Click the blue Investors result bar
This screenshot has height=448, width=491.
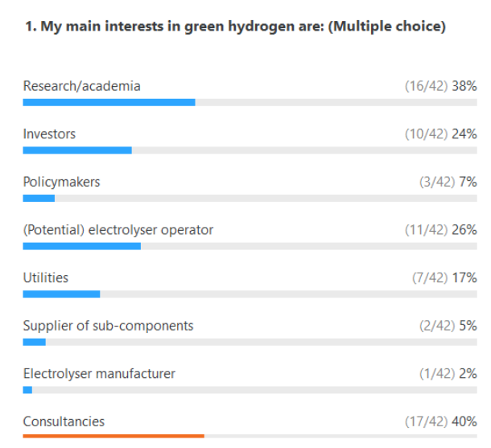tap(77, 150)
